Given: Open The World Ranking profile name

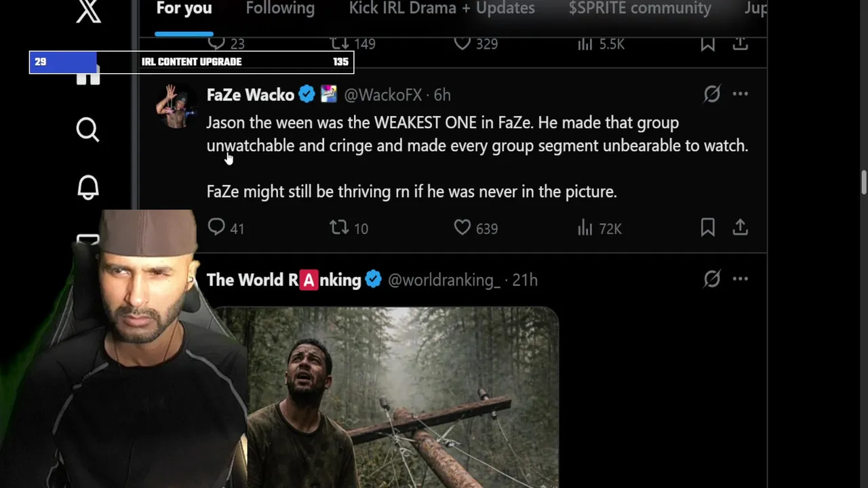Looking at the screenshot, I should (x=283, y=280).
